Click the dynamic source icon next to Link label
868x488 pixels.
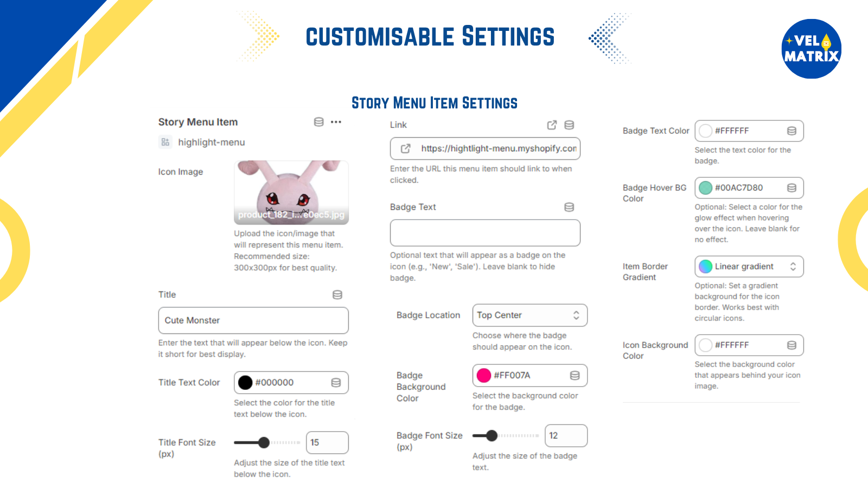569,125
